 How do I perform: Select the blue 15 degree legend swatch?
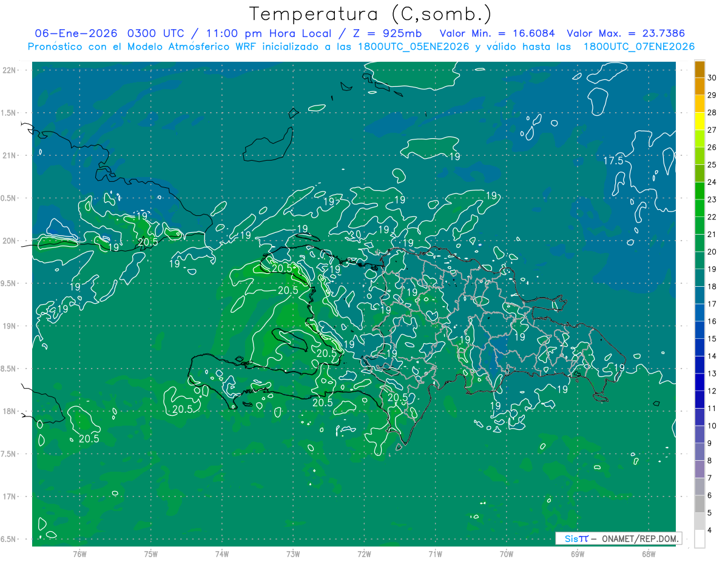pos(699,330)
